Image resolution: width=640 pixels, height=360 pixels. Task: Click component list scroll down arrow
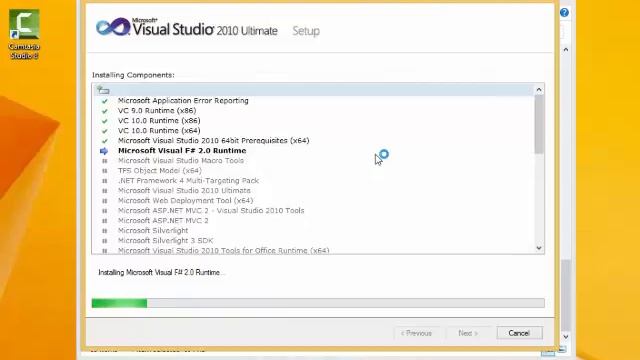coord(539,248)
